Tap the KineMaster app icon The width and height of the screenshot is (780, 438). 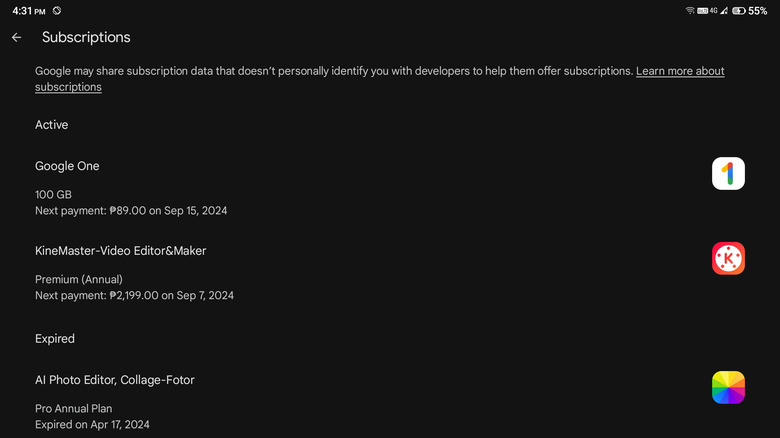(728, 259)
